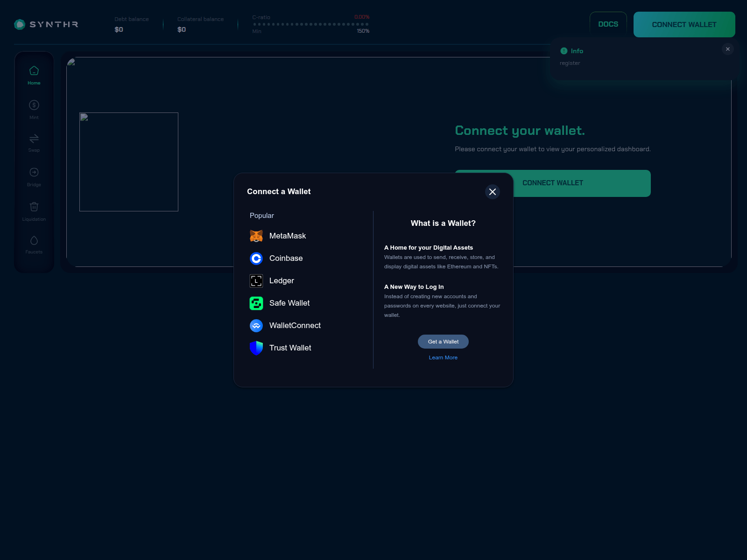Click the SYNTHR wordmark text
The height and width of the screenshot is (560, 747).
click(x=54, y=24)
